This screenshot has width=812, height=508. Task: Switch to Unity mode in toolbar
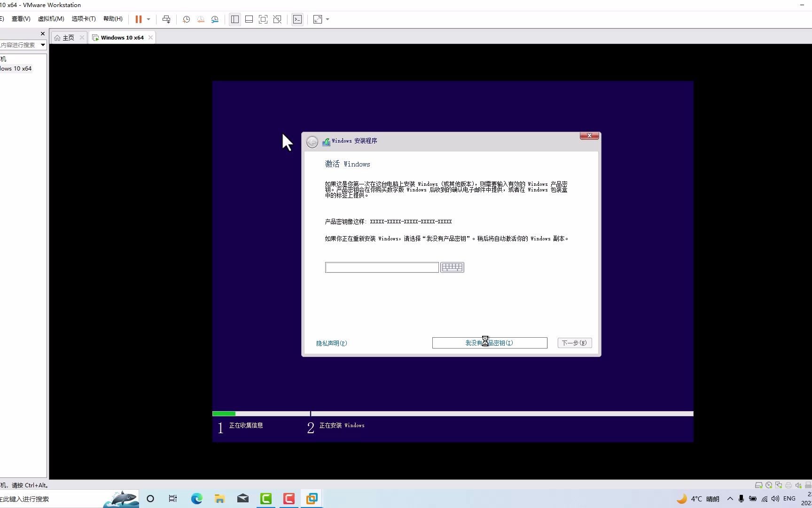pos(277,19)
